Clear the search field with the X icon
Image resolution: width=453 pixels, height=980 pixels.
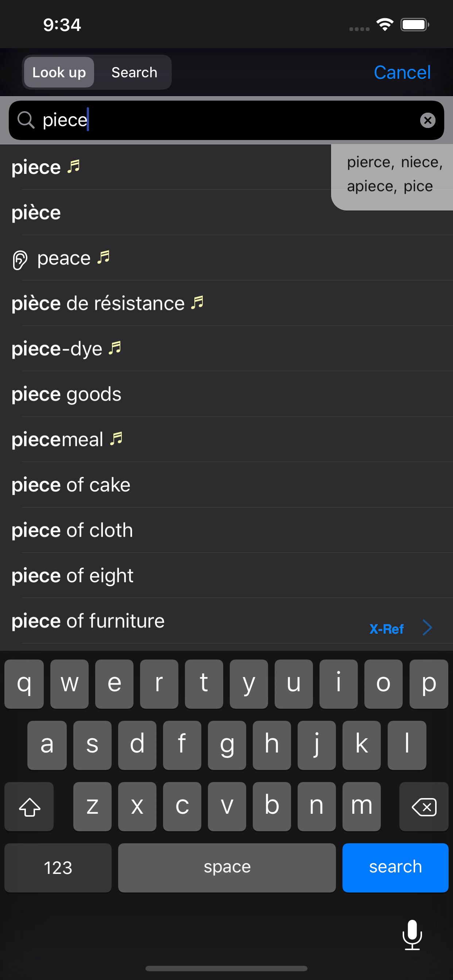pyautogui.click(x=427, y=120)
